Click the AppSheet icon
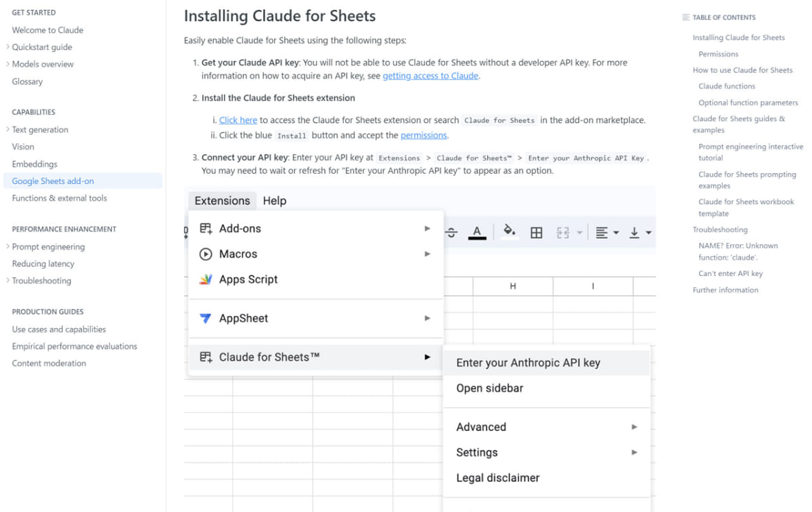Screen dimensions: 812x512 [x=206, y=319]
